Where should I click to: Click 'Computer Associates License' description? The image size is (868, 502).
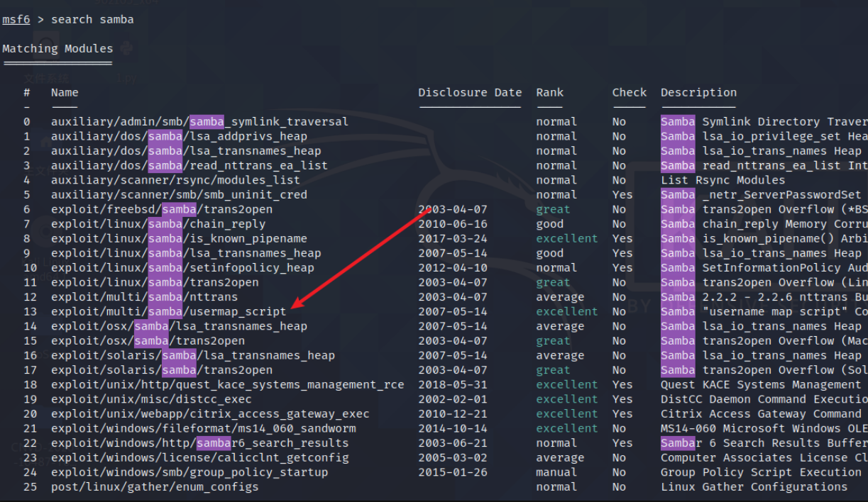point(764,457)
